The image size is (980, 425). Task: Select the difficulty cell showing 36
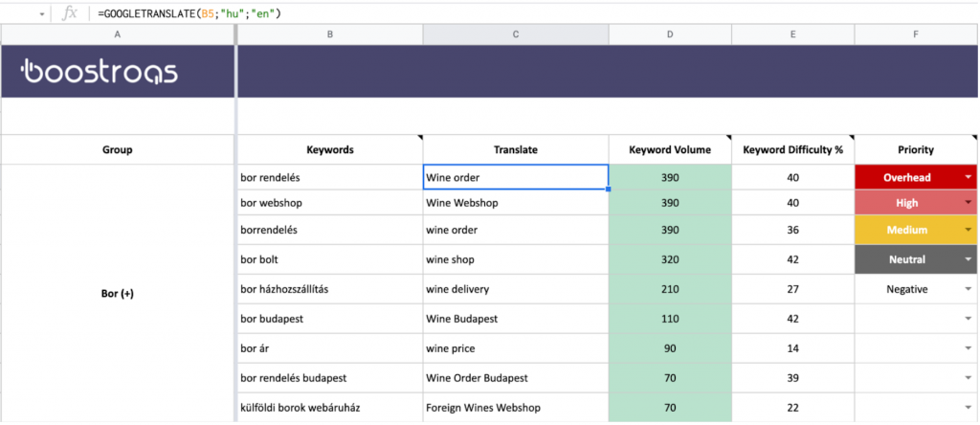(x=792, y=230)
